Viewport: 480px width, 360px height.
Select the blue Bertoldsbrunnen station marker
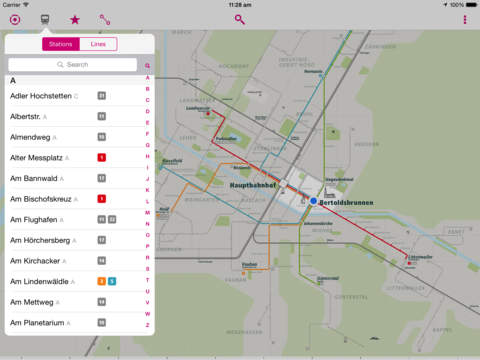coord(313,201)
